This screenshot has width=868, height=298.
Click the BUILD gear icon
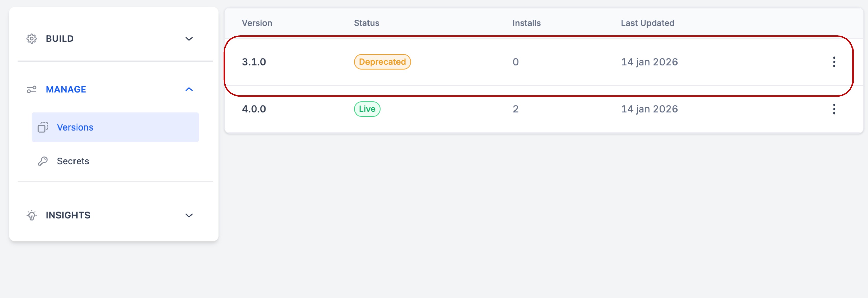click(x=31, y=39)
